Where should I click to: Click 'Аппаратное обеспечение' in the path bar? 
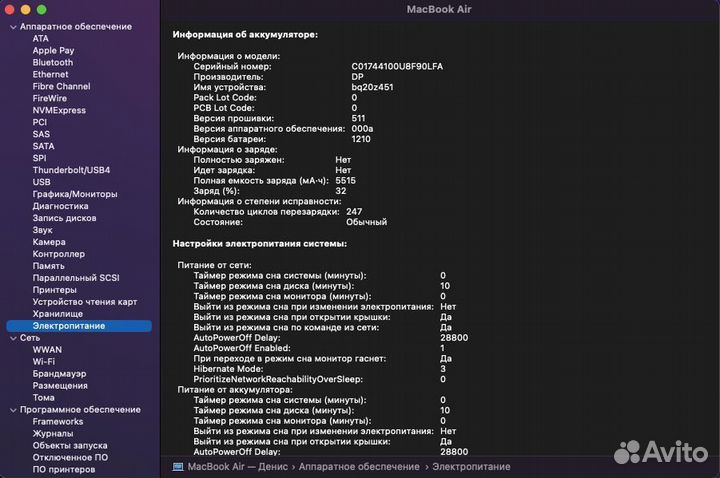click(359, 467)
